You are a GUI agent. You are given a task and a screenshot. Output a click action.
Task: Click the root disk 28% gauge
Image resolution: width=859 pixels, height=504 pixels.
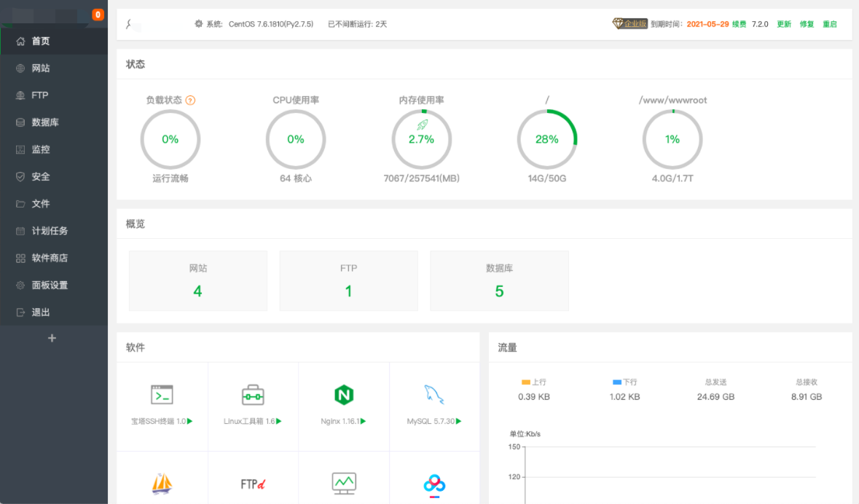(546, 139)
